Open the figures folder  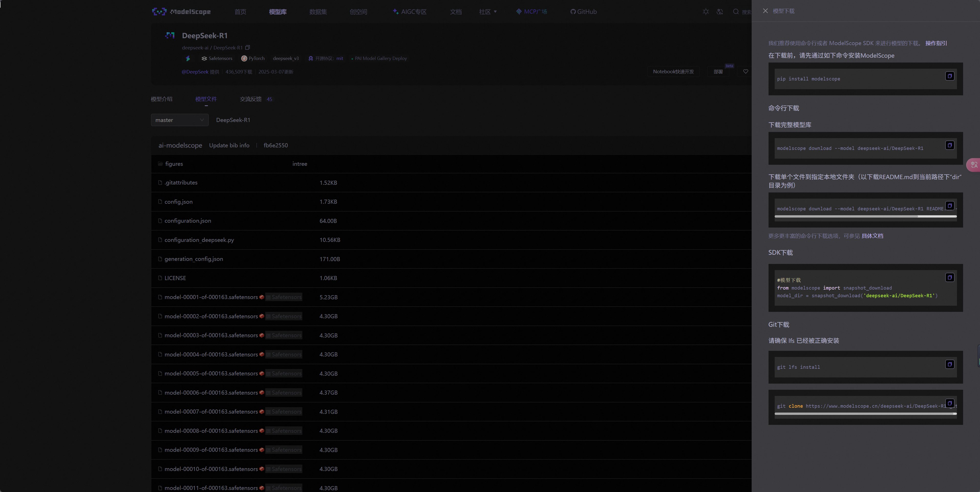click(174, 164)
